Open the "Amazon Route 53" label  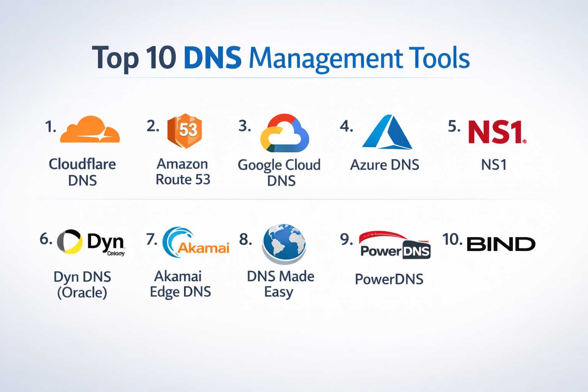coord(183,171)
